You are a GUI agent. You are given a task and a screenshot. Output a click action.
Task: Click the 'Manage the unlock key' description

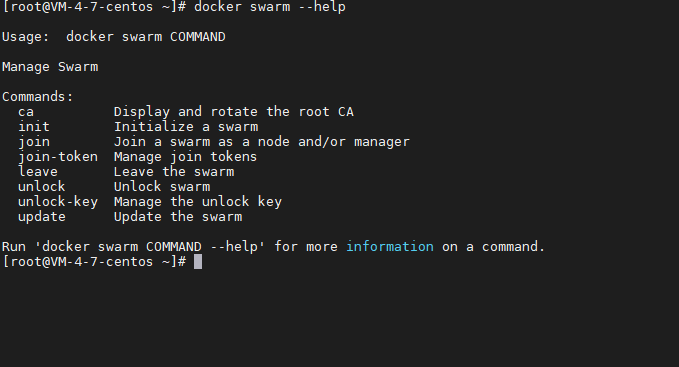point(198,202)
